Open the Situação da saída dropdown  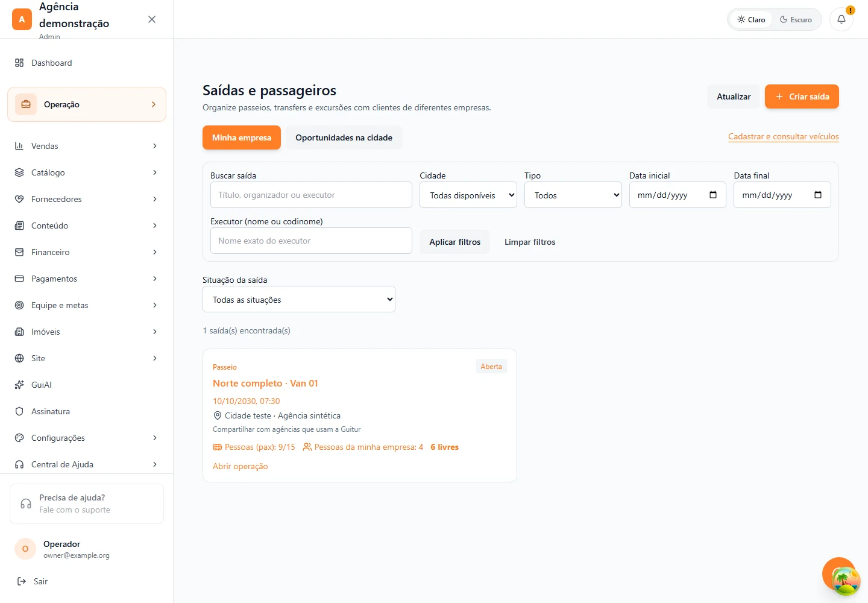[299, 299]
